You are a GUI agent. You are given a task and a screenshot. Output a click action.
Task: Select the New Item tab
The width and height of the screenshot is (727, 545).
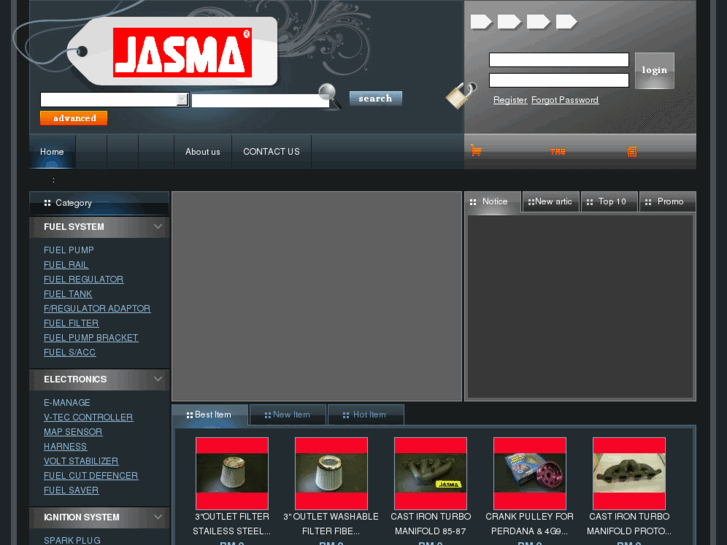pos(287,415)
